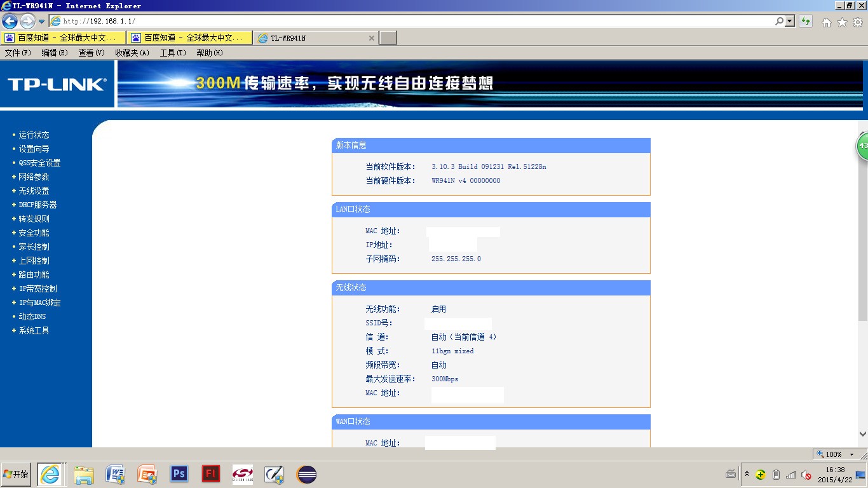Viewport: 868px width, 488px height.
Task: Expand the 系统工具 menu
Action: [x=34, y=330]
